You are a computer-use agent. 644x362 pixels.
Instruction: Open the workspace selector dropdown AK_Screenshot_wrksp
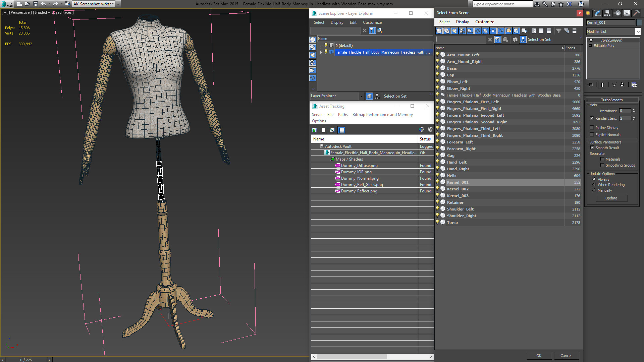113,4
